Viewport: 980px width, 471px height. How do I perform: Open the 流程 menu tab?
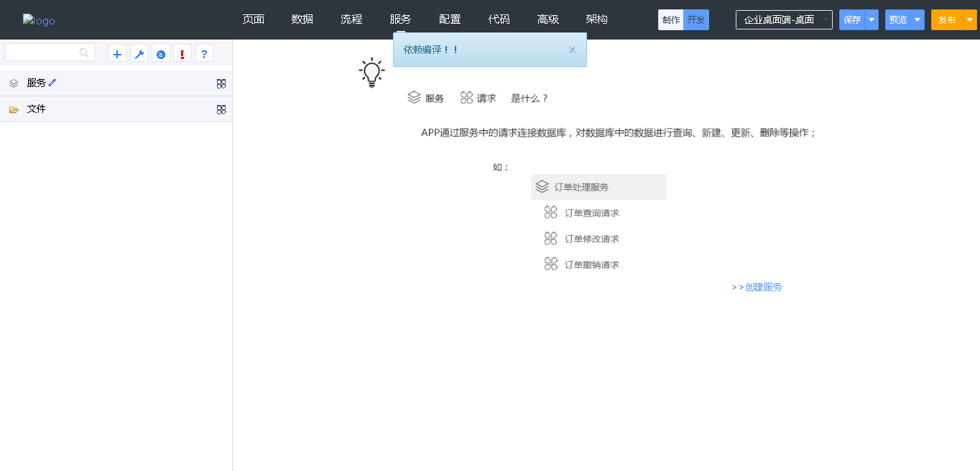tap(351, 19)
